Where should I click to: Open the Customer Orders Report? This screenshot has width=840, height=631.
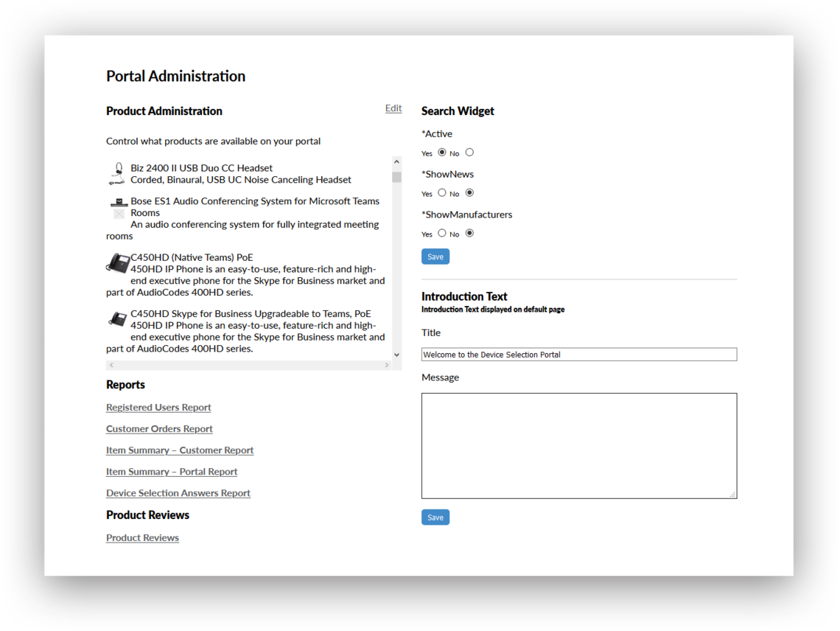[159, 429]
